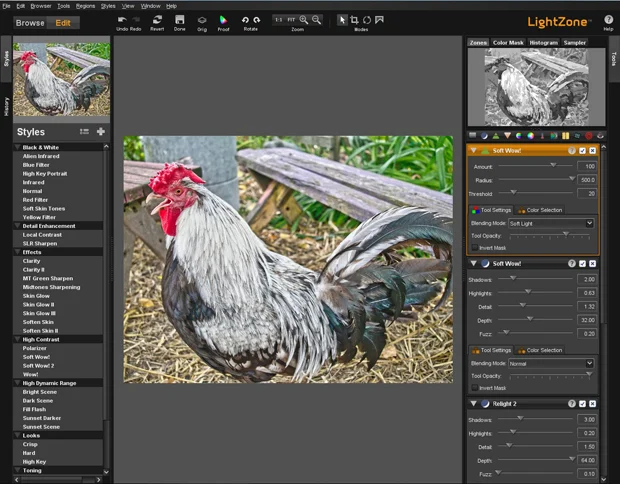Click the Undo arrow icon
Image resolution: width=620 pixels, height=484 pixels.
pyautogui.click(x=122, y=20)
